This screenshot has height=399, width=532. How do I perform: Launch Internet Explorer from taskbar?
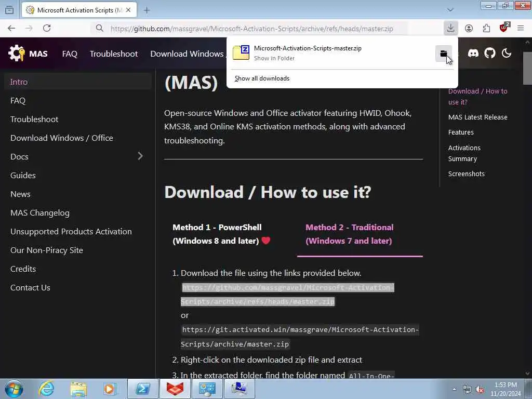coord(46,389)
